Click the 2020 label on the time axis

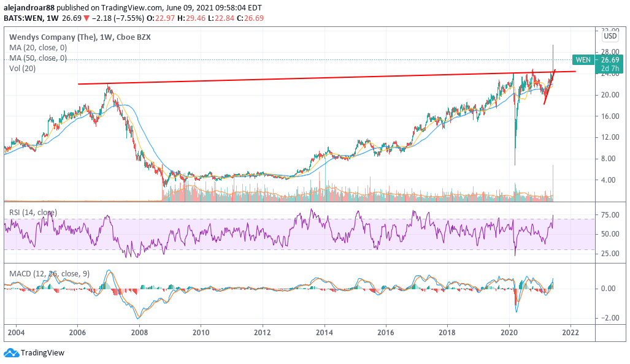[x=509, y=332]
